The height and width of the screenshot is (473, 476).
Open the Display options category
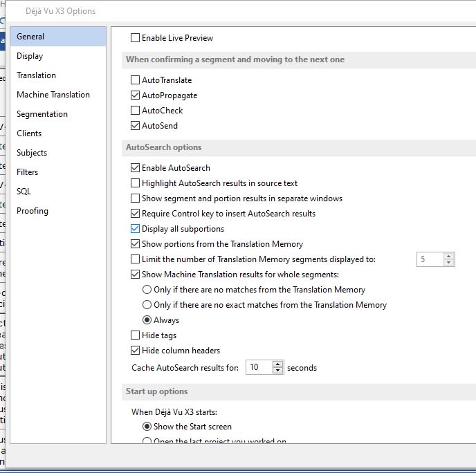[x=58, y=56]
